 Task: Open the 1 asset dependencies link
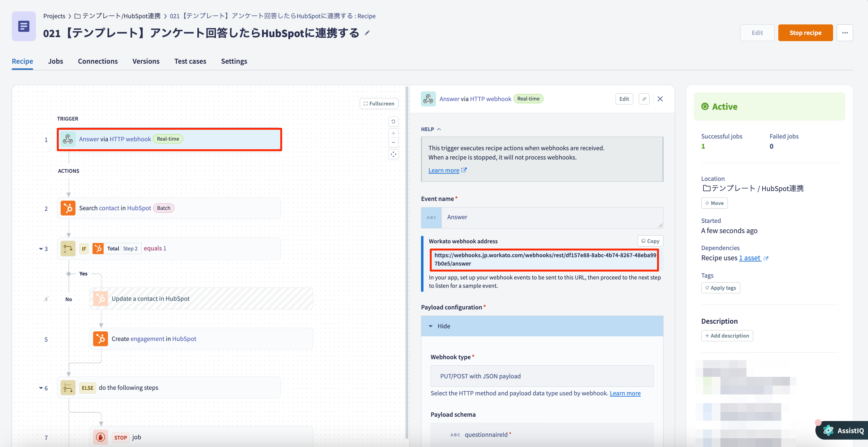(750, 258)
